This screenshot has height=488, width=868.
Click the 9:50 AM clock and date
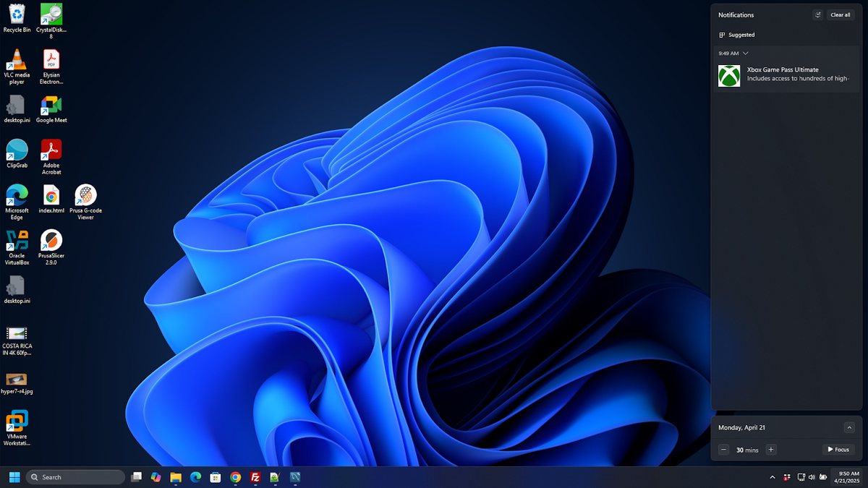coord(847,477)
